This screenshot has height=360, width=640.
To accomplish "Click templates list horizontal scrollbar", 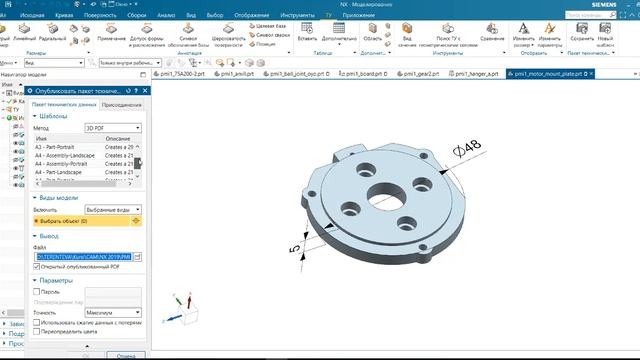I will [78, 184].
